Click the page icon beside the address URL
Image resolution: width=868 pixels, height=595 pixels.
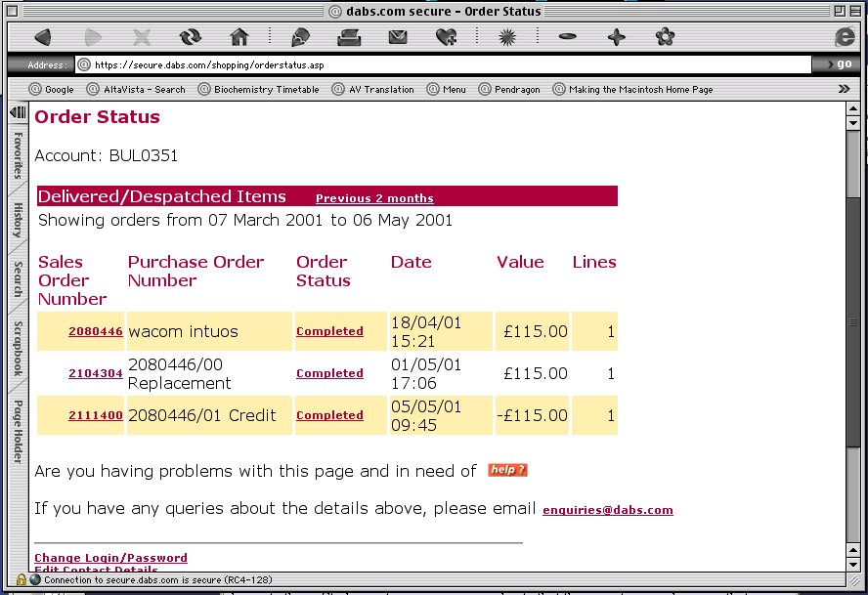84,64
